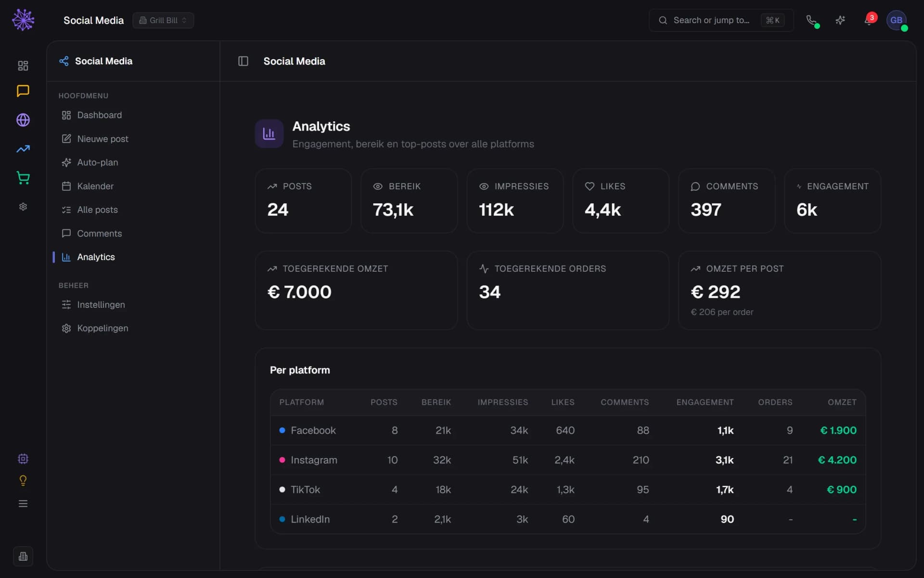The image size is (924, 578).
Task: Select the Auto-plan menu item
Action: coord(133,162)
